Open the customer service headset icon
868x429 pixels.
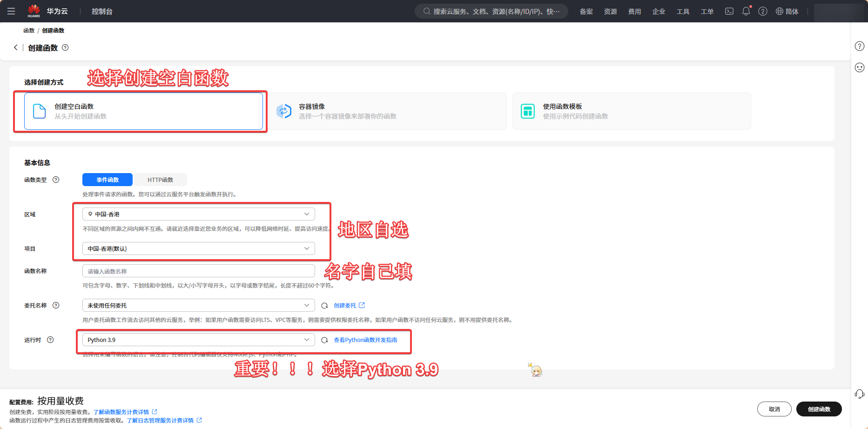[860, 394]
